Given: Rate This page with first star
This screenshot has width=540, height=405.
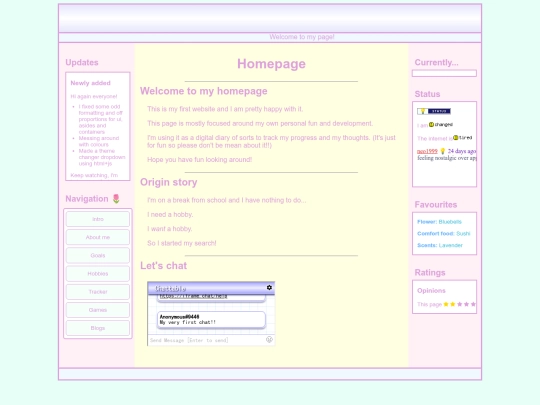Looking at the screenshot, I should tap(446, 304).
